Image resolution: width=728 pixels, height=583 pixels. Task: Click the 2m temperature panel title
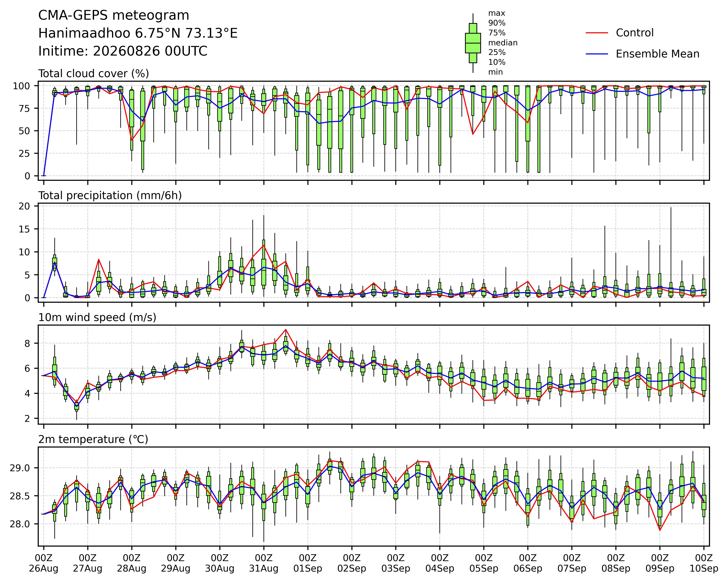pyautogui.click(x=93, y=439)
